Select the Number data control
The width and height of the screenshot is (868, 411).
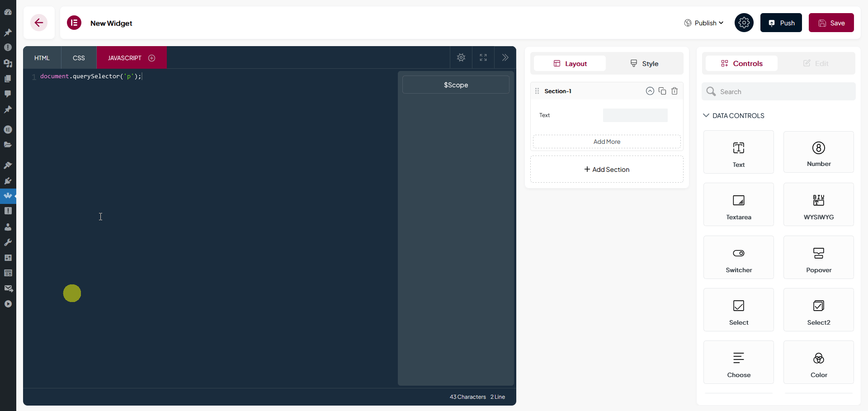coord(819,152)
